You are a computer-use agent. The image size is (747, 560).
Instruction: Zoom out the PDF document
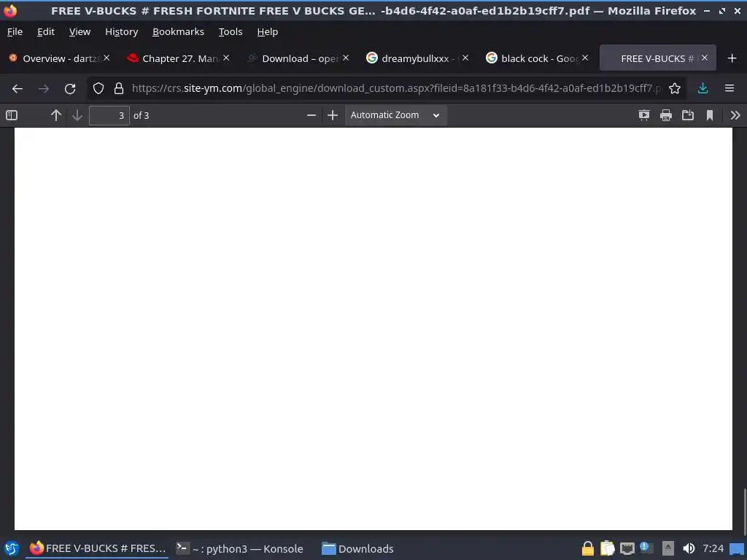click(x=311, y=115)
